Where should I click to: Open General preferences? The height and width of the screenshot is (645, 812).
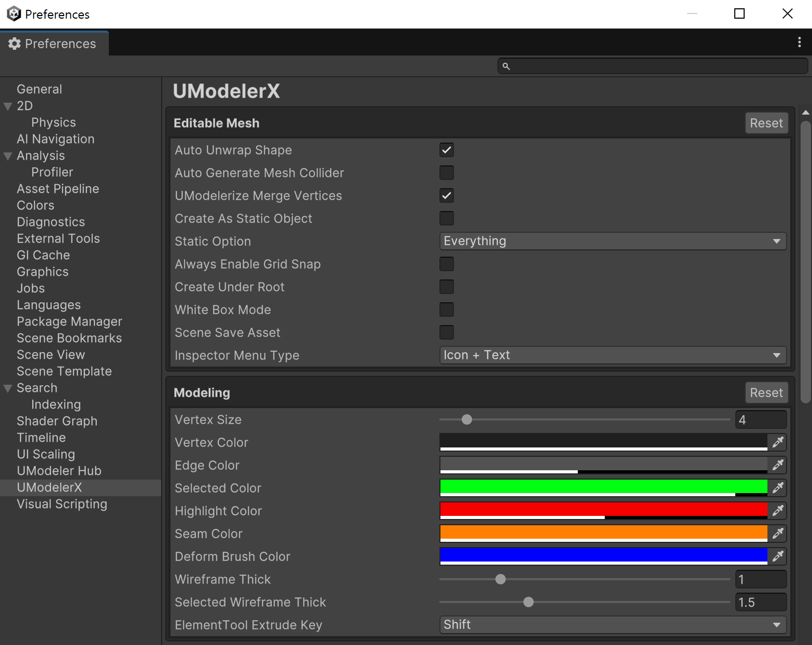[39, 89]
